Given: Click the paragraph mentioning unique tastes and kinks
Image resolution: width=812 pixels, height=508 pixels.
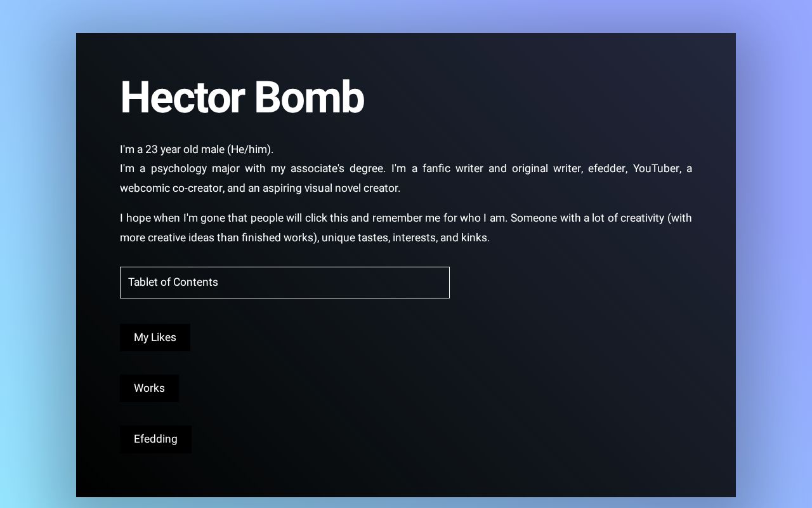Looking at the screenshot, I should [x=406, y=227].
